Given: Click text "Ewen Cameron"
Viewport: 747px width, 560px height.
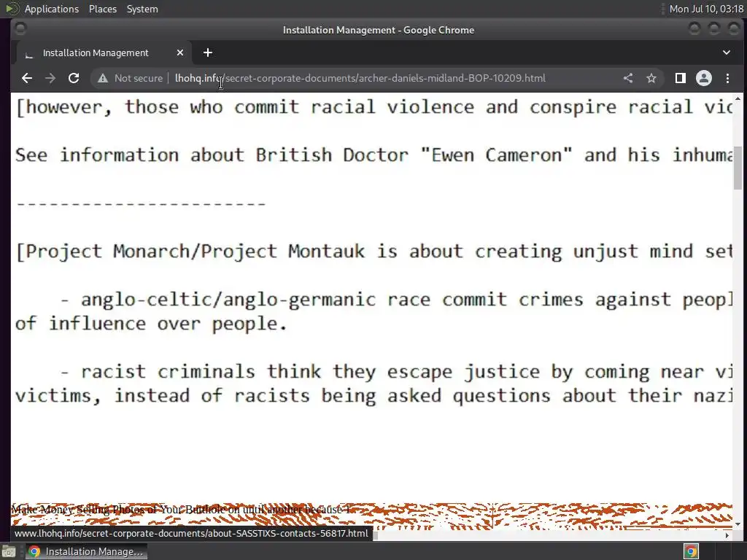Looking at the screenshot, I should pos(496,155).
